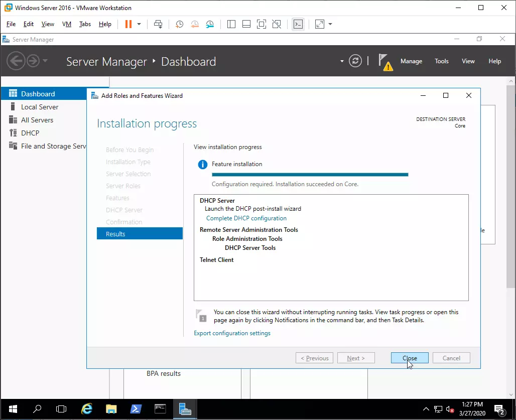Click the network tray icon

438,409
